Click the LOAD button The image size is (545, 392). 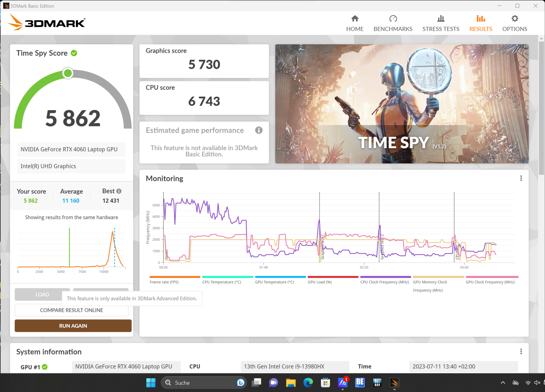coord(42,294)
